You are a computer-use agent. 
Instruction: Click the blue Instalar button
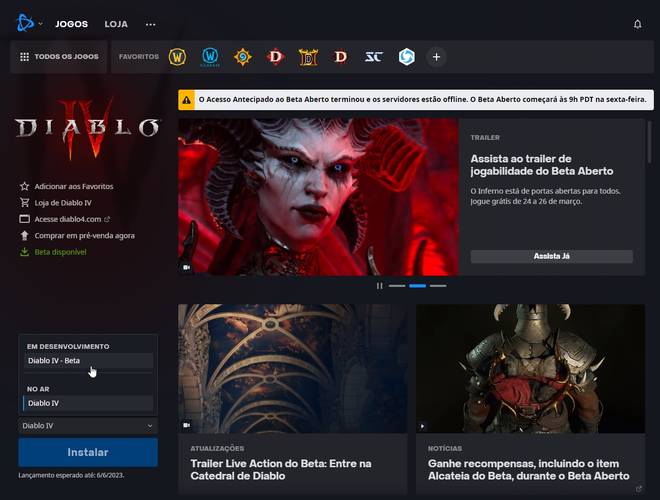[88, 452]
